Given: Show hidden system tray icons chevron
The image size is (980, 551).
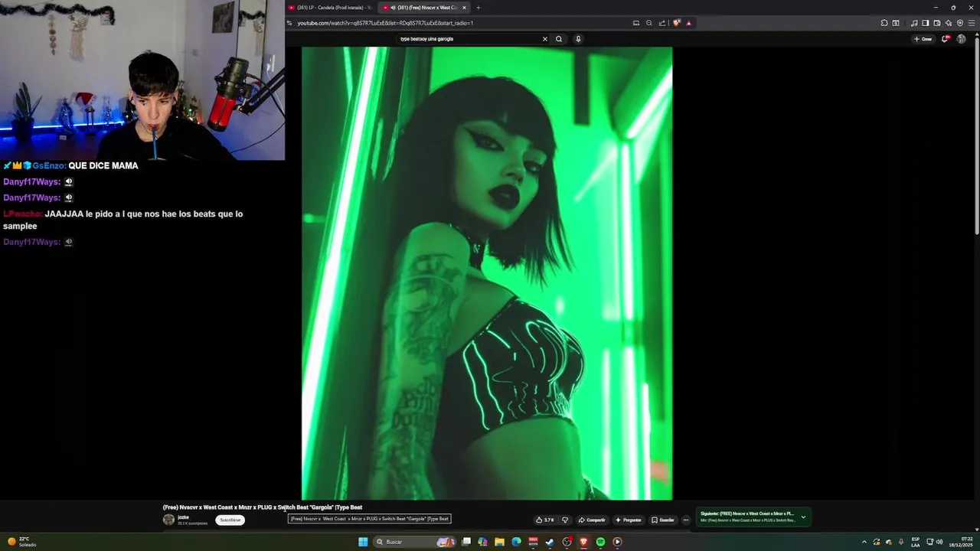Looking at the screenshot, I should click(x=864, y=542).
